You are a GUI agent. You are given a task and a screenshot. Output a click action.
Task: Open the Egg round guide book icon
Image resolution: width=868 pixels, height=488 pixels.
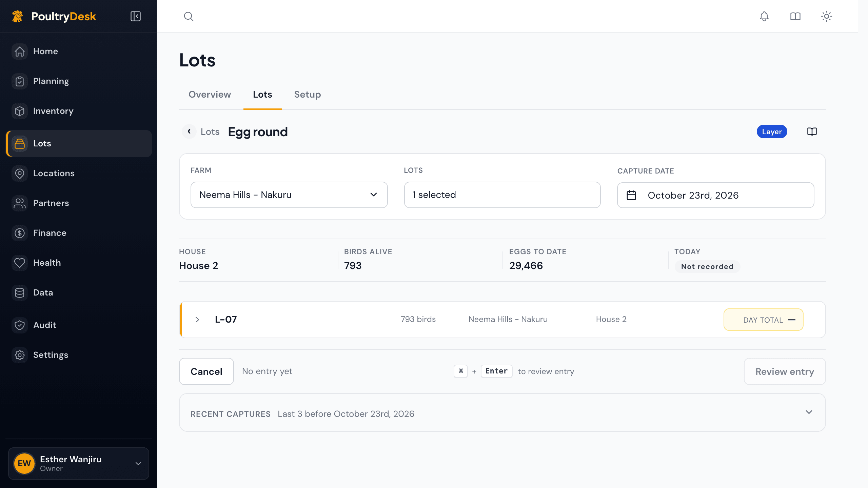point(812,131)
